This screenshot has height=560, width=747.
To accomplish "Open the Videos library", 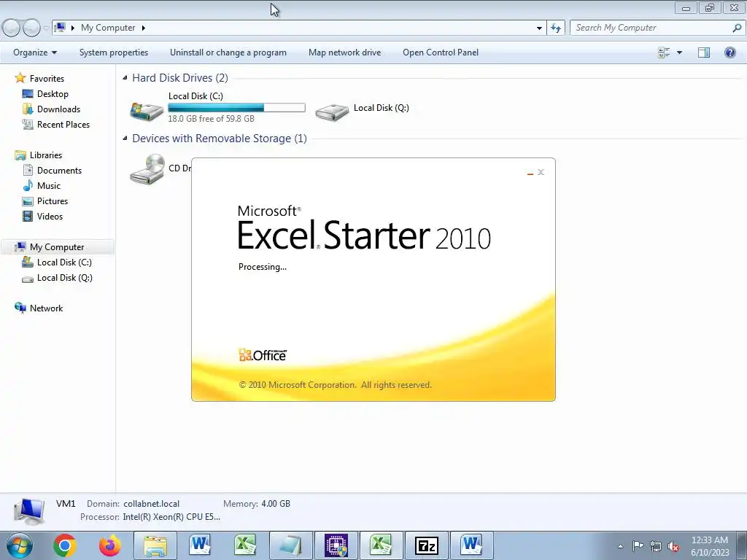I will [x=50, y=216].
